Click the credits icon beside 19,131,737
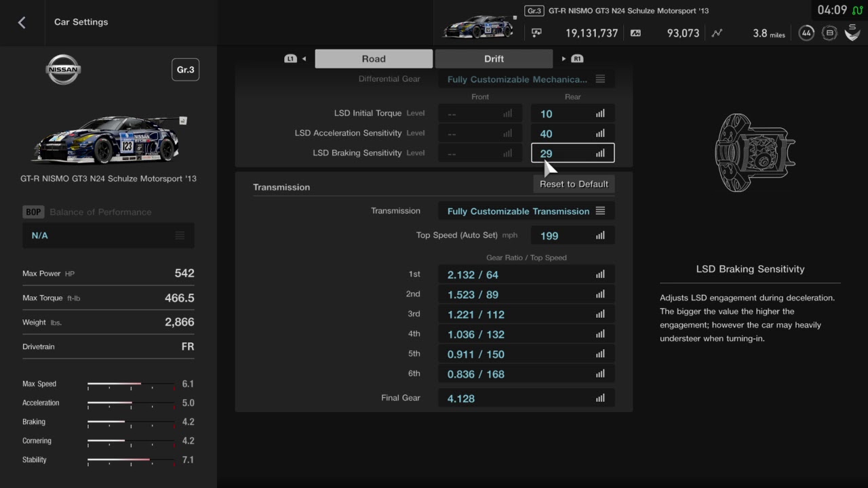This screenshot has width=868, height=488. pos(536,33)
